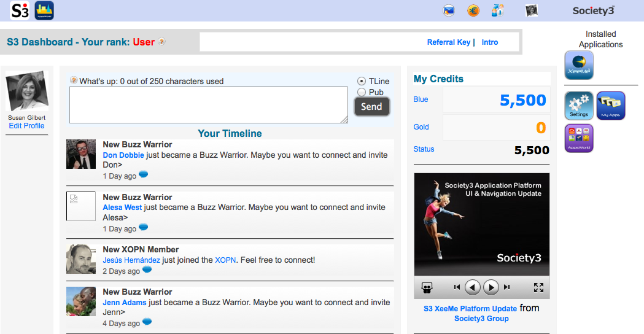Open the purple AppsWorld app icon
Screen dimensions: 644x334
click(x=579, y=138)
